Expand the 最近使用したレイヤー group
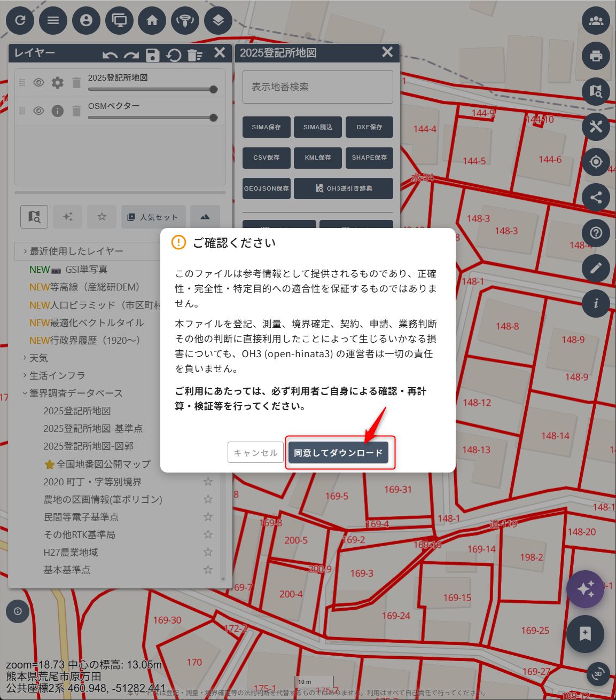The image size is (616, 700). pyautogui.click(x=76, y=251)
